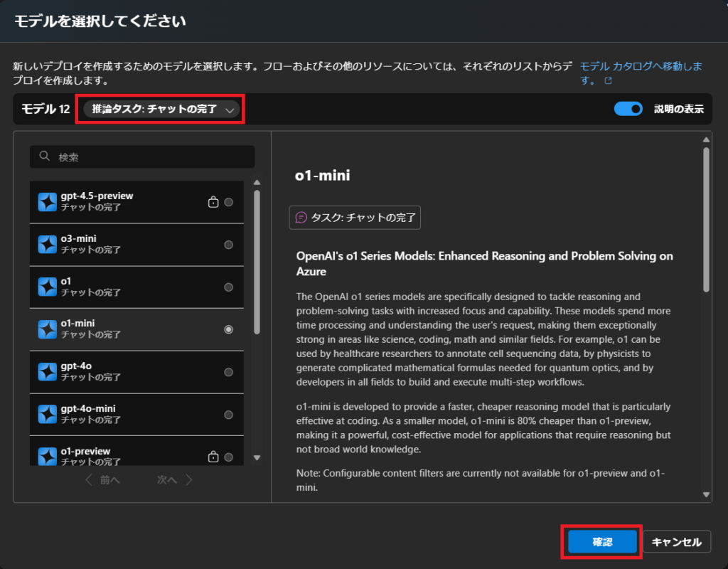728x569 pixels.
Task: Click the description pane scroll down arrow
Action: [706, 495]
